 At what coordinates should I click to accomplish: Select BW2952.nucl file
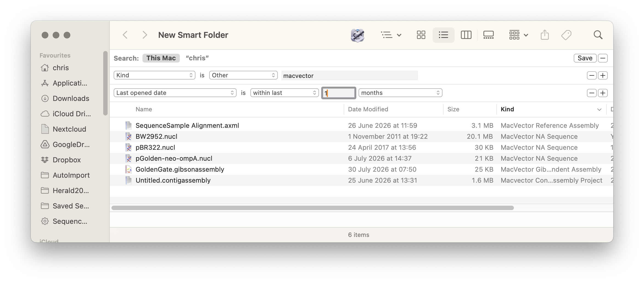click(156, 137)
